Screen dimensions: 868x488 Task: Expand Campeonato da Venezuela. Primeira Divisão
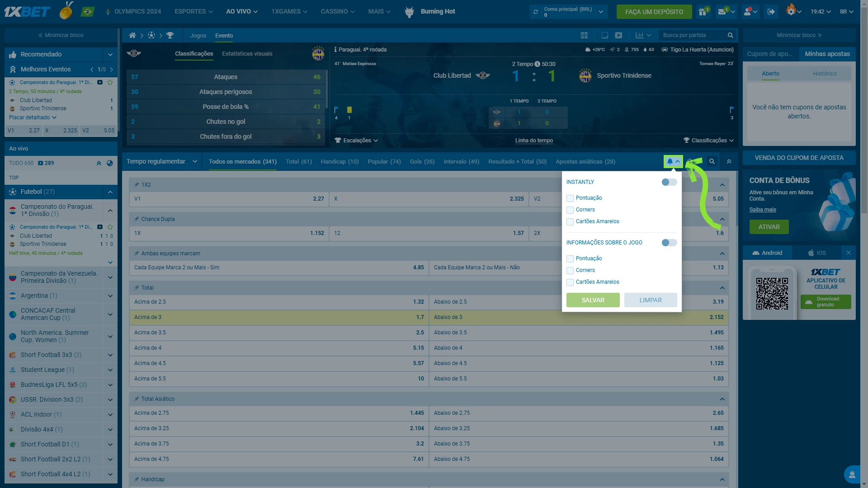click(x=110, y=277)
